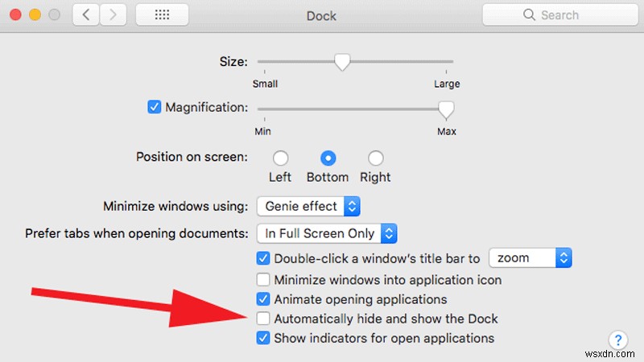Screen dimensions: 644x362
Task: Open the zoom action dropdown
Action: click(x=530, y=258)
